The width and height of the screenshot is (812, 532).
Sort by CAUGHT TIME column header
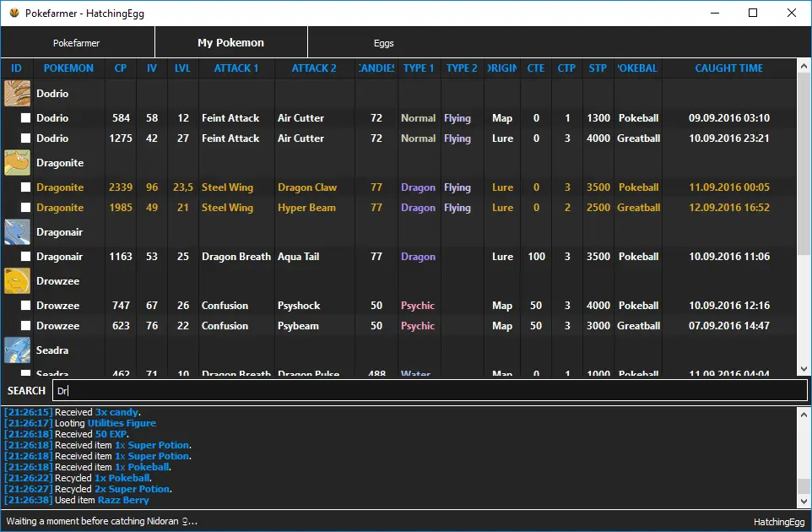728,68
